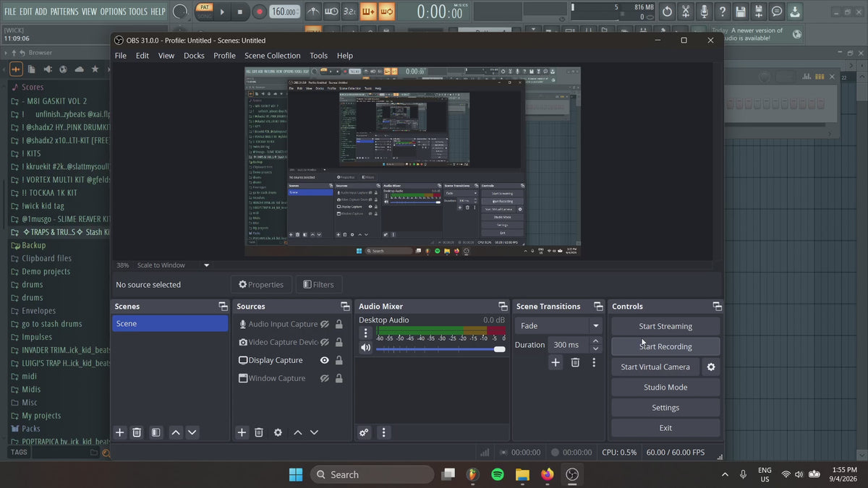Click FL Studio save floppy disk icon
Screen dimensions: 868x488
click(740, 12)
